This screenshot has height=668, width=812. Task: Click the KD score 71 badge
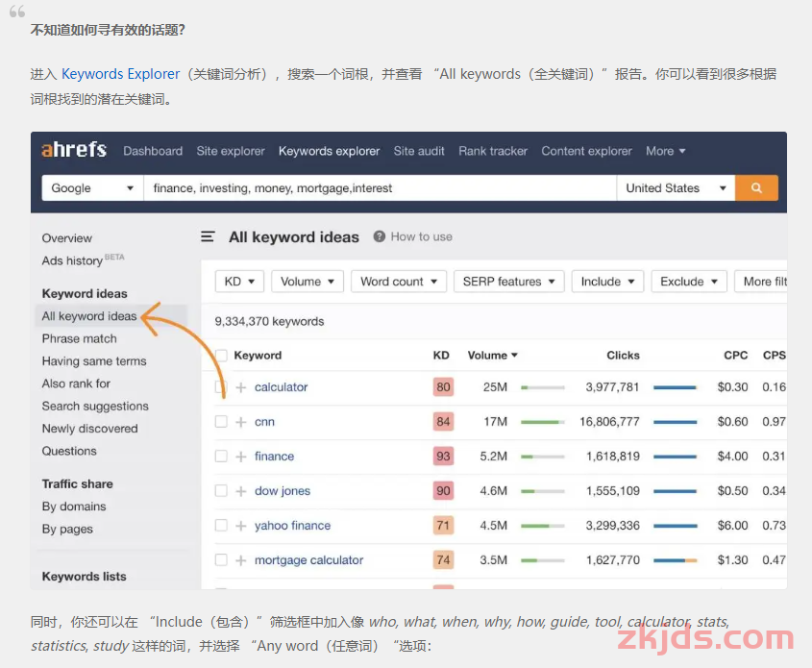pyautogui.click(x=443, y=526)
